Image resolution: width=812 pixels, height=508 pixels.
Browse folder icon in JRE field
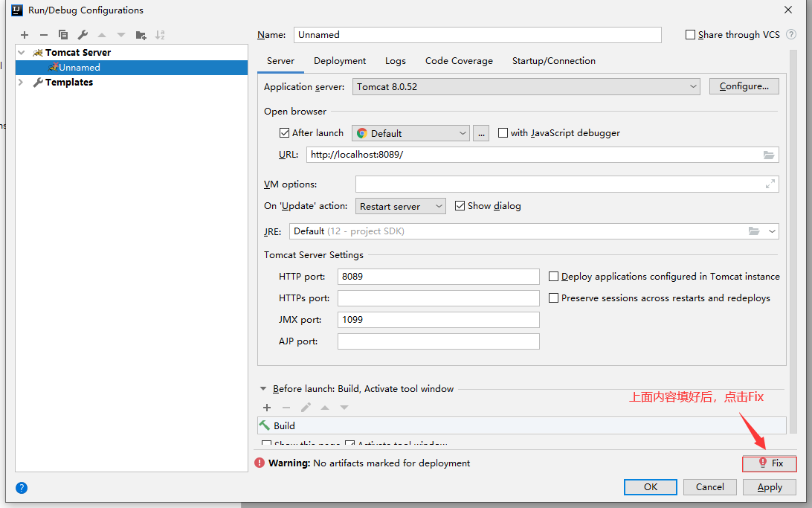[x=753, y=231]
